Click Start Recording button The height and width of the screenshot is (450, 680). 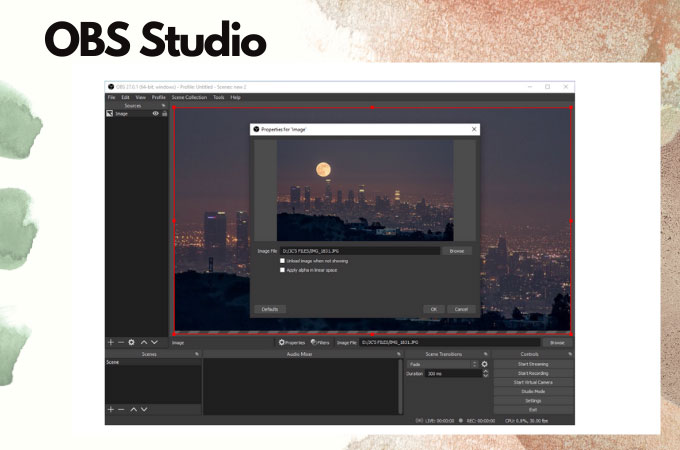pos(531,373)
